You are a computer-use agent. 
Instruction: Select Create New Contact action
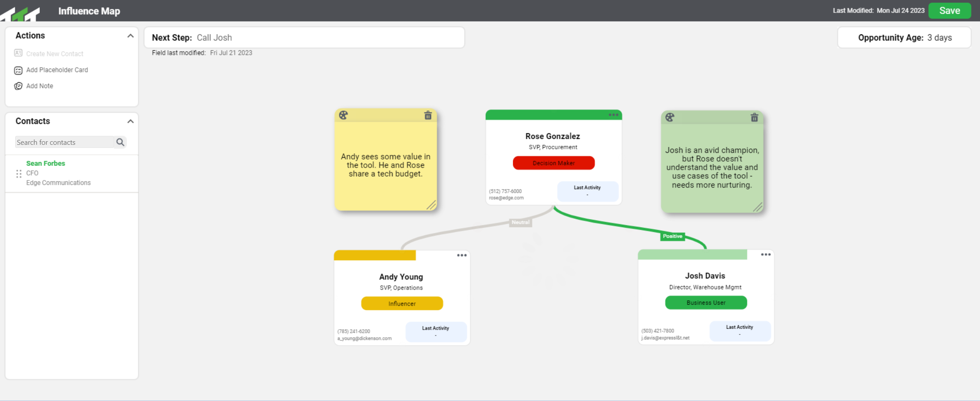pos(55,54)
